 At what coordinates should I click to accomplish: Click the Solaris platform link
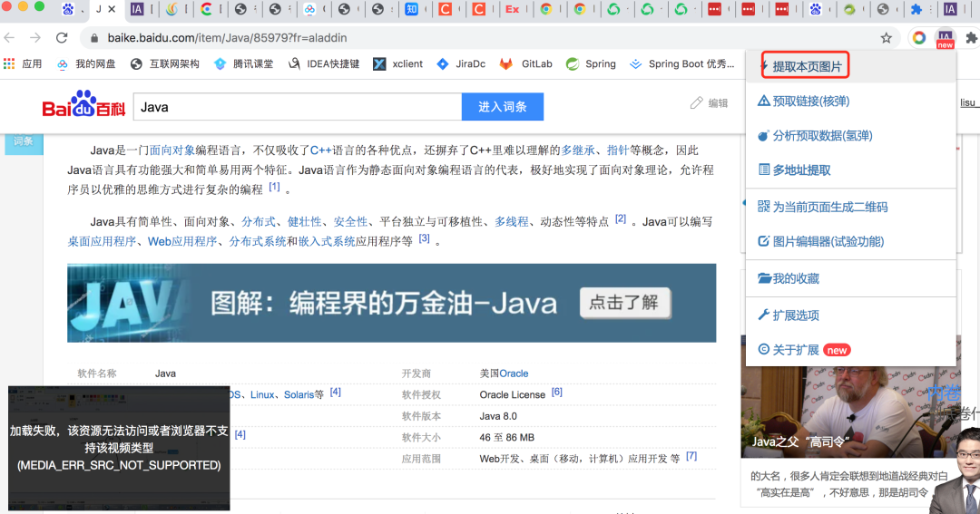coord(299,394)
